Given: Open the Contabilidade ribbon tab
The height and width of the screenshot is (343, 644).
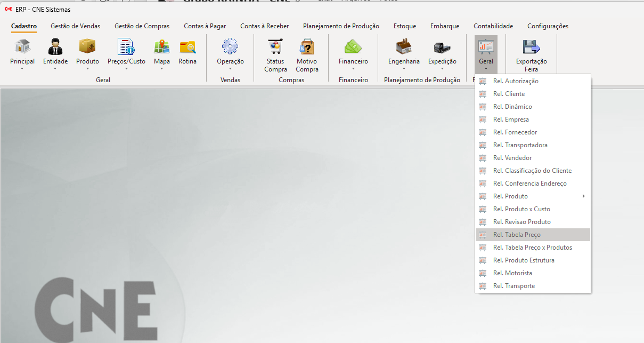Looking at the screenshot, I should (493, 26).
